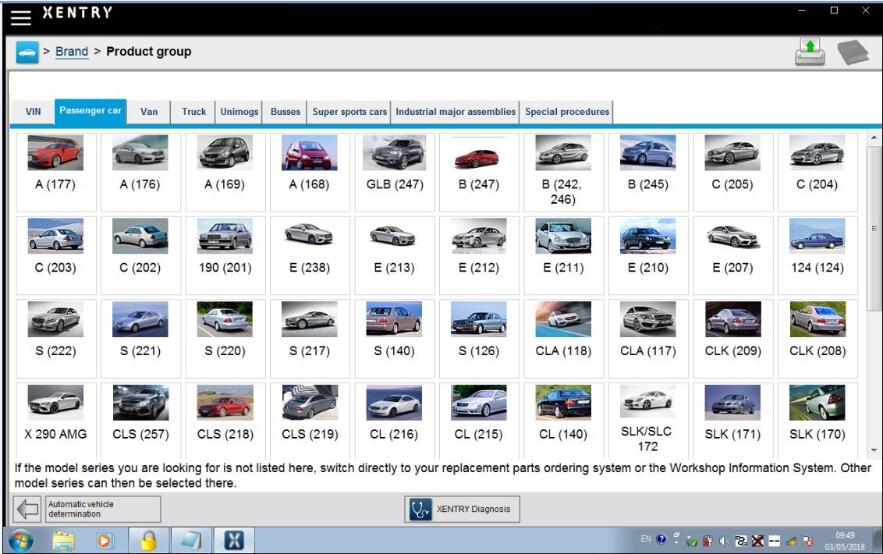The height and width of the screenshot is (554, 883).
Task: Click the XENTRY taskbar icon
Action: (234, 540)
